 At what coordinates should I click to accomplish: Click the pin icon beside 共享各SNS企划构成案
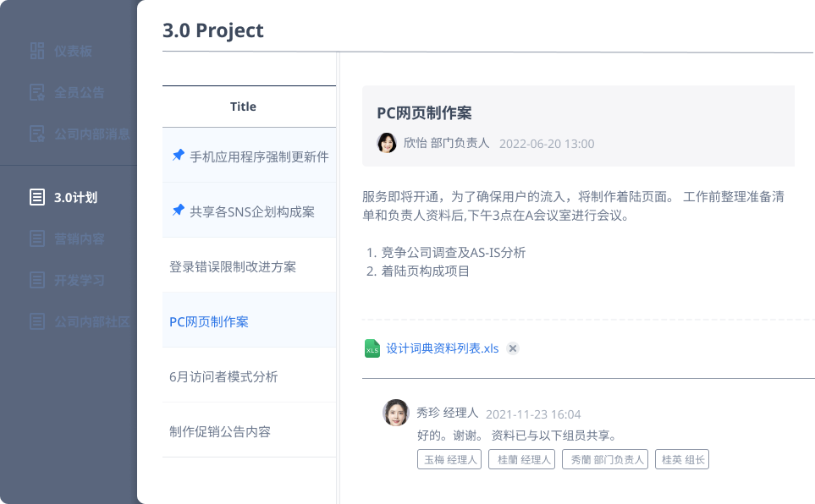(178, 211)
